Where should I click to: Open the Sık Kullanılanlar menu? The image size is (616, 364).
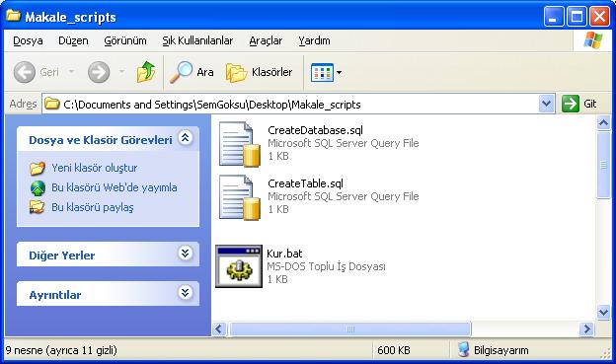point(197,40)
